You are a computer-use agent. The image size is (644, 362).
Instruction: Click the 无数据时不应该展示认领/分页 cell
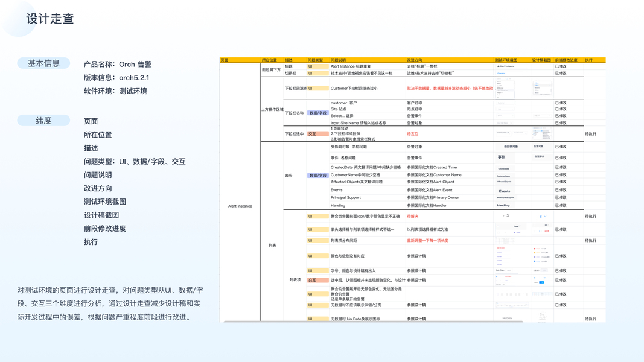(x=356, y=305)
